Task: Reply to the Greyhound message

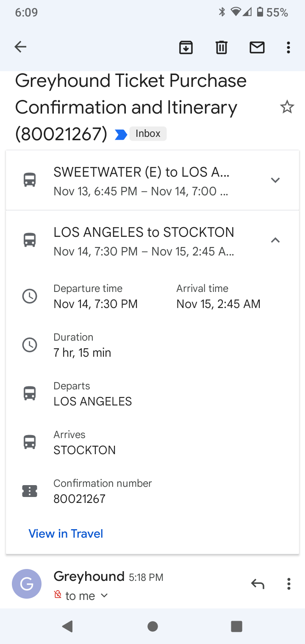Action: tap(258, 584)
